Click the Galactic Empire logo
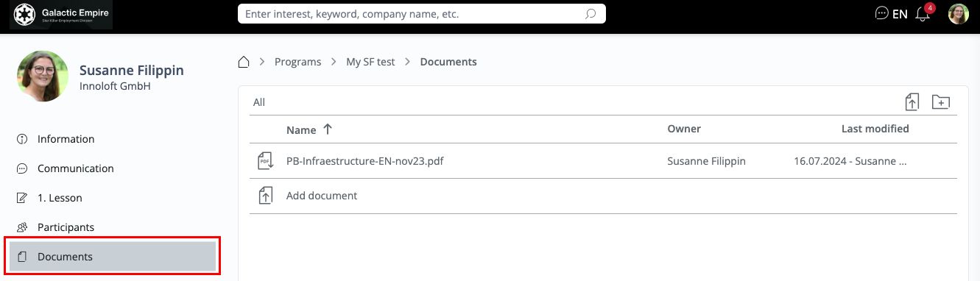Screen dimensions: 980x281 (61, 14)
